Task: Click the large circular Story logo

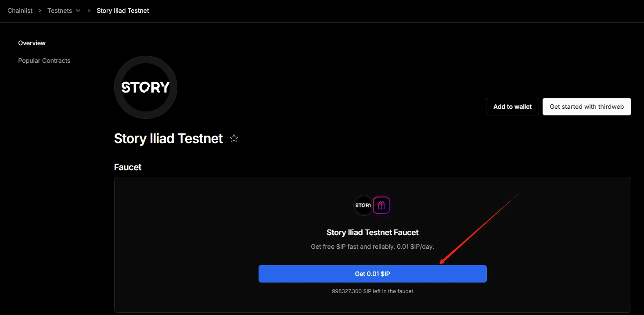Action: (145, 87)
